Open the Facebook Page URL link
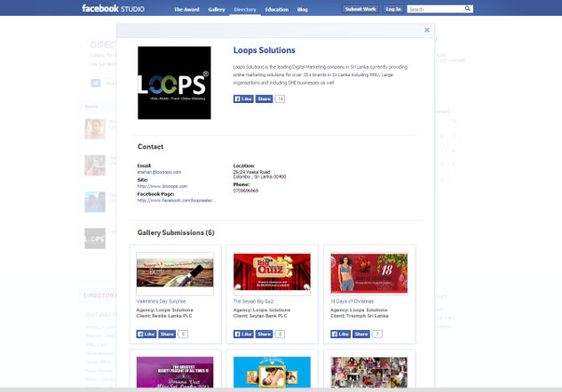The height and width of the screenshot is (392, 562). click(177, 200)
